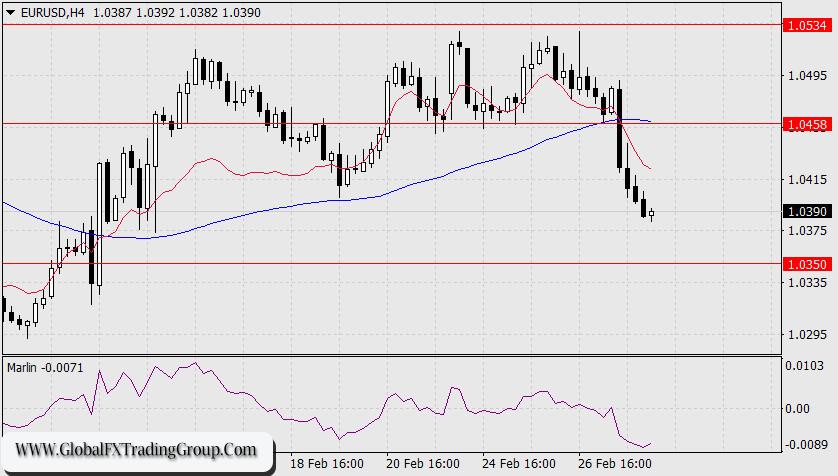The image size is (838, 476).
Task: Click the 24 Feb 16:00 time label
Action: (x=519, y=463)
